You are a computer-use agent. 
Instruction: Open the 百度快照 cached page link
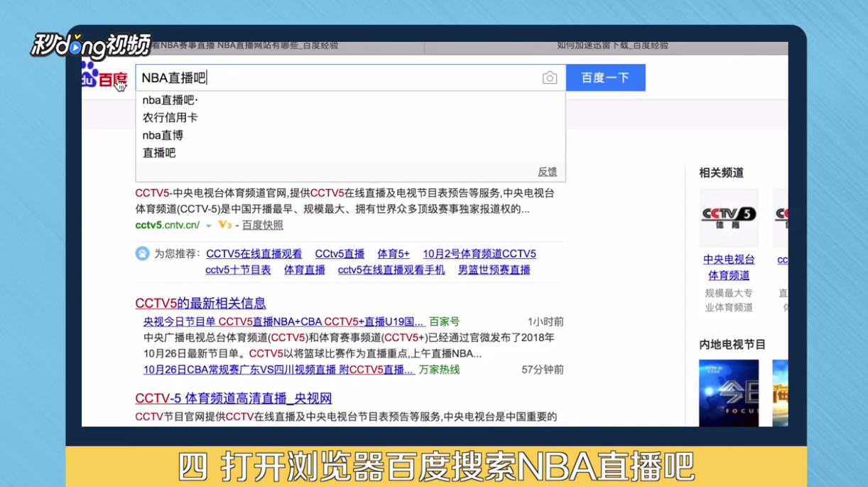(262, 225)
